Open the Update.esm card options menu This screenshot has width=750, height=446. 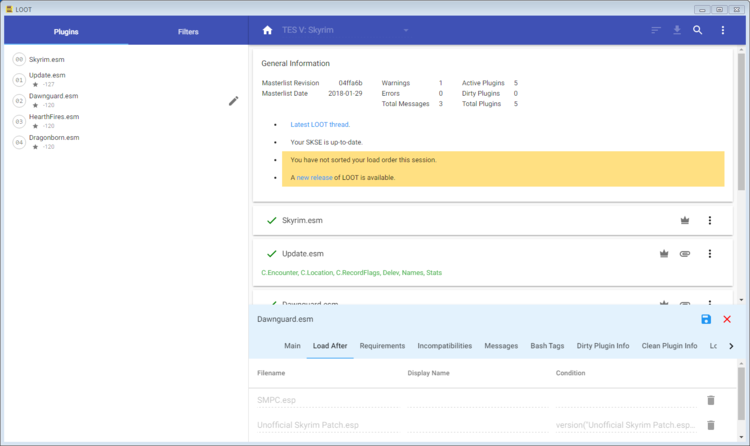[x=710, y=254]
